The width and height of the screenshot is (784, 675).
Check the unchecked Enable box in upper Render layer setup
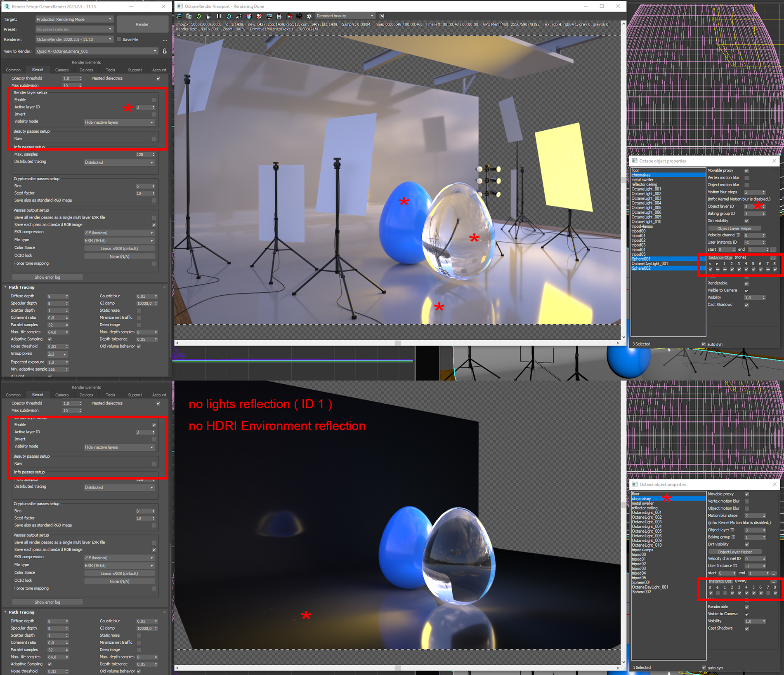pyautogui.click(x=154, y=100)
